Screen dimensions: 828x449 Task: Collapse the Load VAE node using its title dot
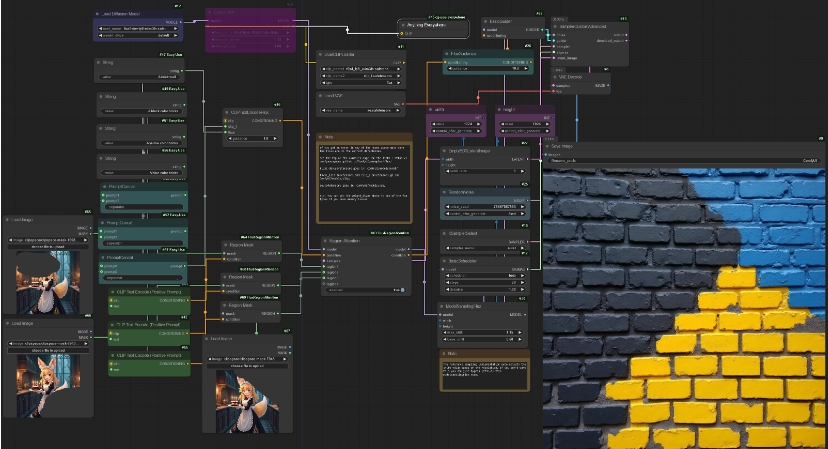click(321, 95)
